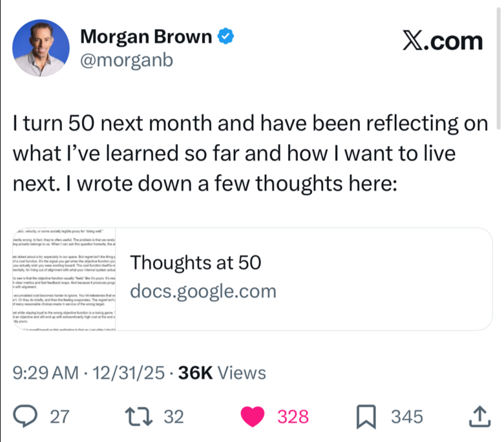
Task: Click the repost arrows icon
Action: pyautogui.click(x=139, y=416)
